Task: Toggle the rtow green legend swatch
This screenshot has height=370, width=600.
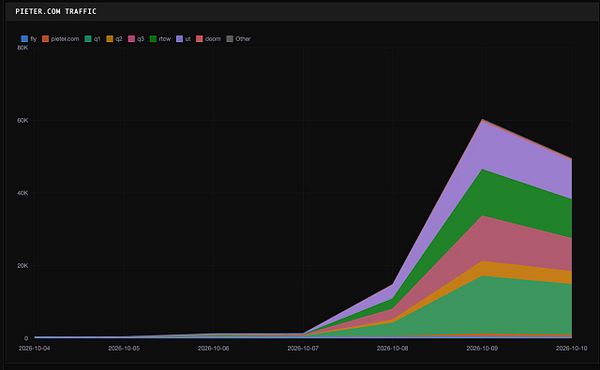Action: tap(153, 39)
